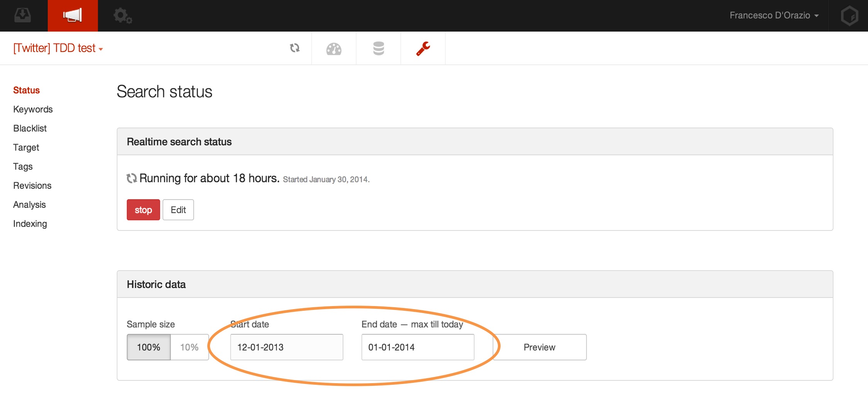Switch sample size to 10%
Viewport: 868px width, 409px height.
click(189, 347)
